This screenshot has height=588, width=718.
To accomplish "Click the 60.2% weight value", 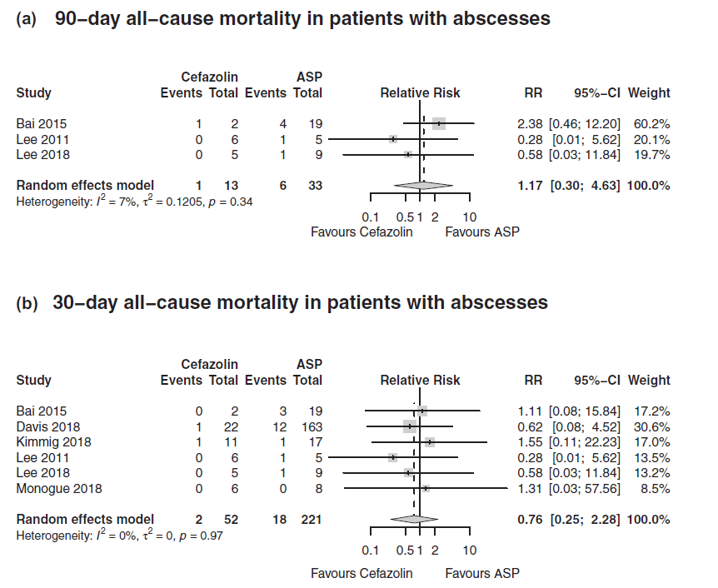I will (x=652, y=124).
